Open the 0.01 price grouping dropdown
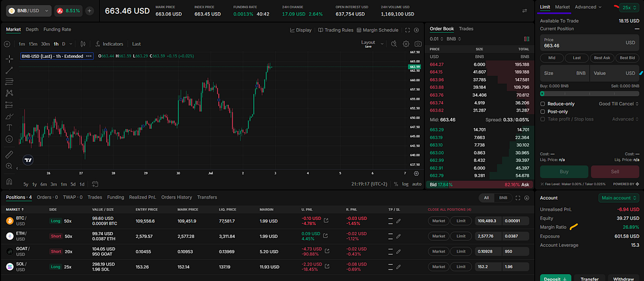 (437, 39)
